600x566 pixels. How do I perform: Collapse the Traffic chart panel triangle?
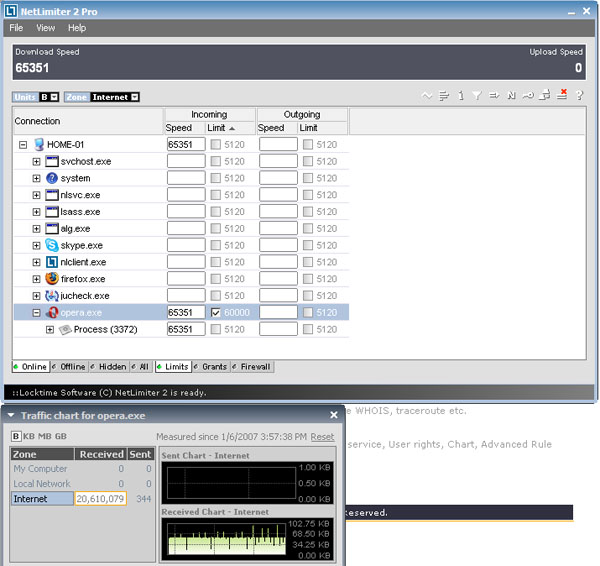point(11,415)
